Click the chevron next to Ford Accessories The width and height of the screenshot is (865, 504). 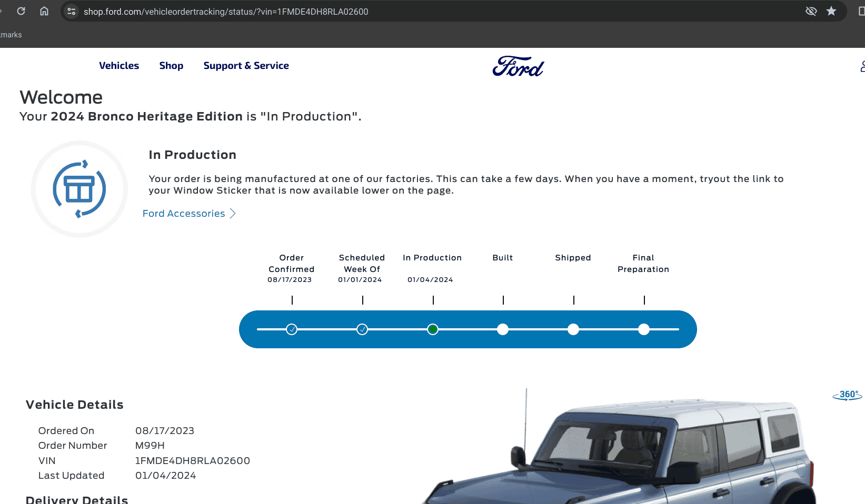pos(233,214)
